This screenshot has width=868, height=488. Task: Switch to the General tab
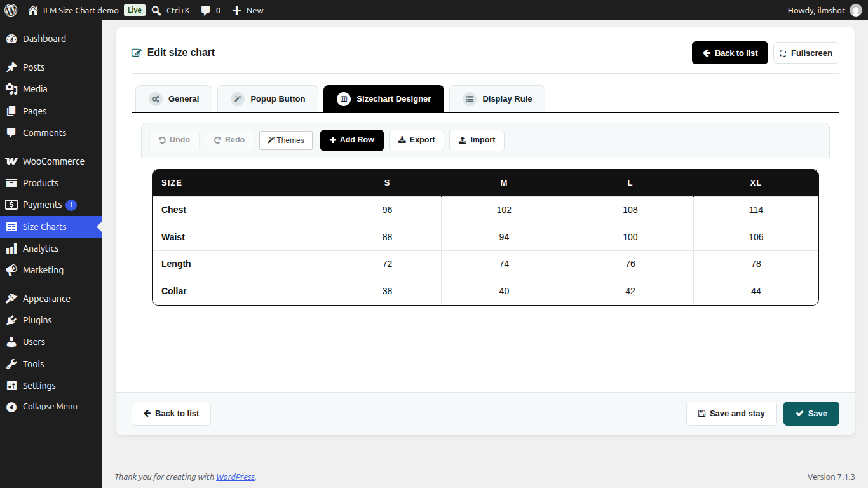pos(173,99)
